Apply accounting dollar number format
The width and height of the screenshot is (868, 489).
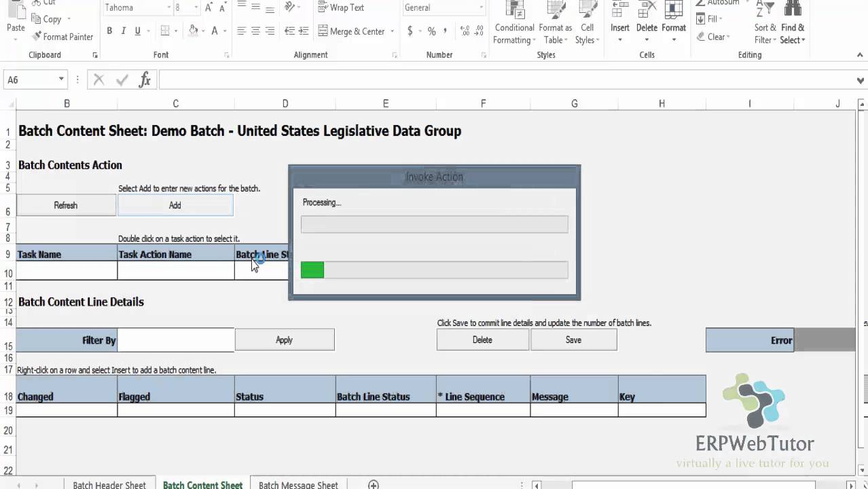(x=410, y=31)
